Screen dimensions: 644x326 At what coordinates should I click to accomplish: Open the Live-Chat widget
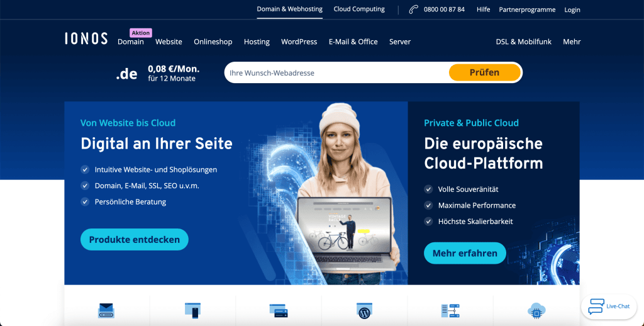pyautogui.click(x=608, y=306)
